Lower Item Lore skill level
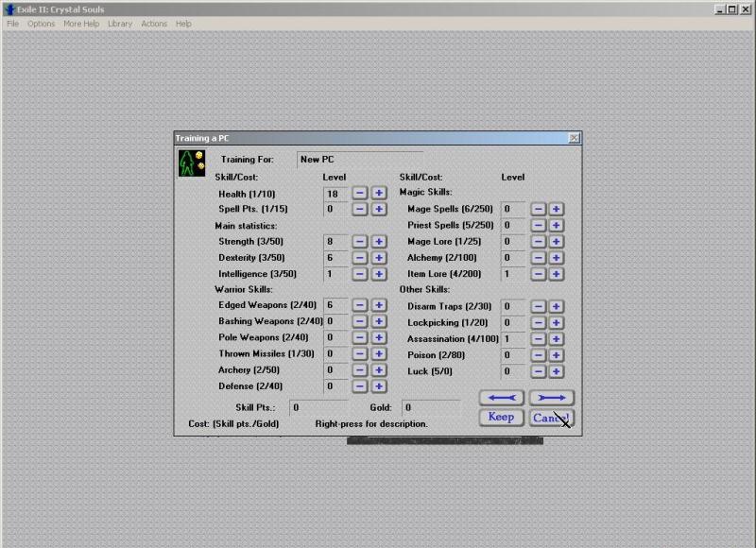This screenshot has height=548, width=756. tap(538, 274)
